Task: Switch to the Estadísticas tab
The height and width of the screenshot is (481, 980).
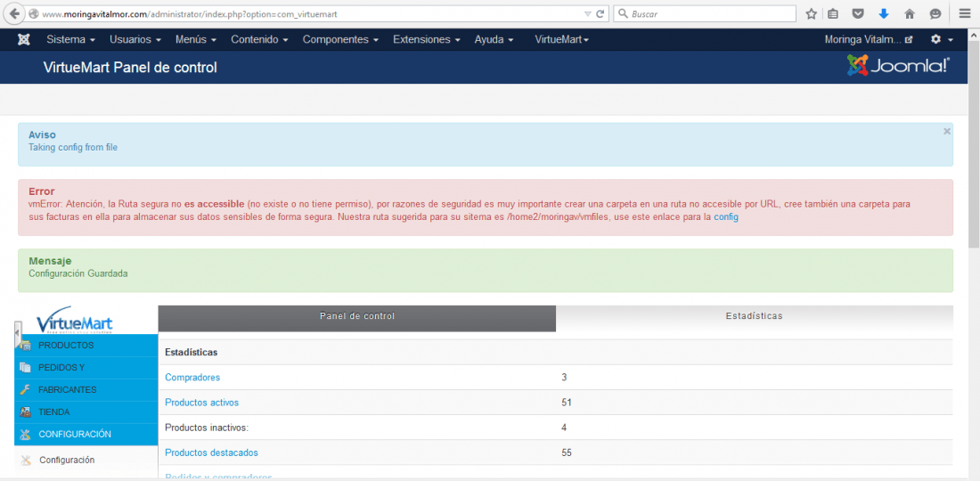Action: (755, 317)
